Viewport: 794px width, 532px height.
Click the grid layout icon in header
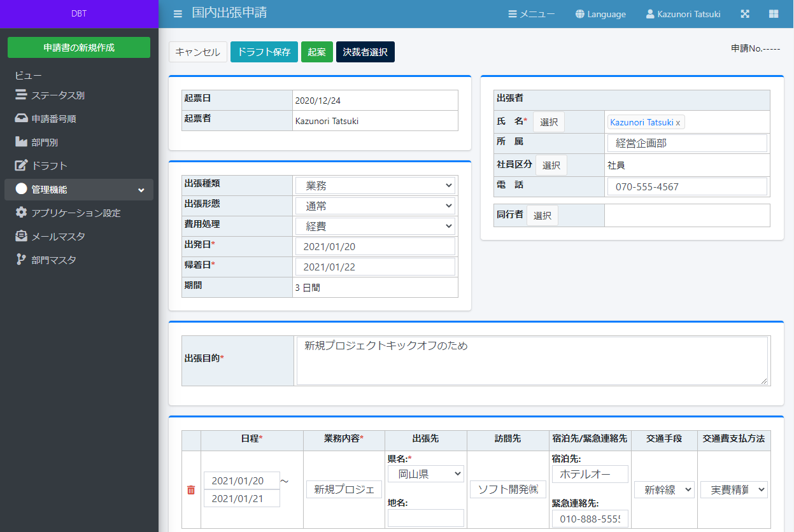tap(774, 14)
